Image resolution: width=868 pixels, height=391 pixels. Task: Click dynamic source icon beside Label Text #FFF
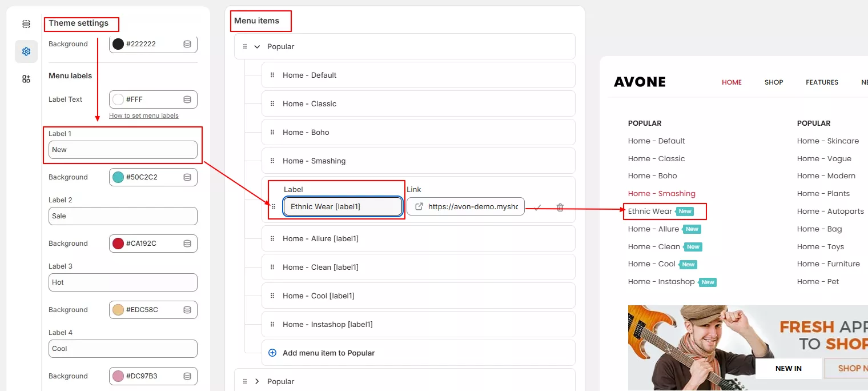pos(187,99)
